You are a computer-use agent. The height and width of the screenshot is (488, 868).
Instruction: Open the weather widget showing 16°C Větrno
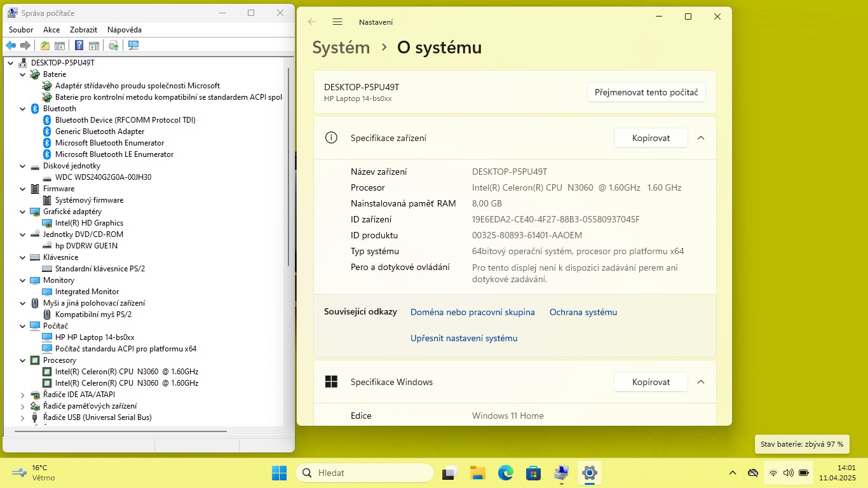point(34,473)
